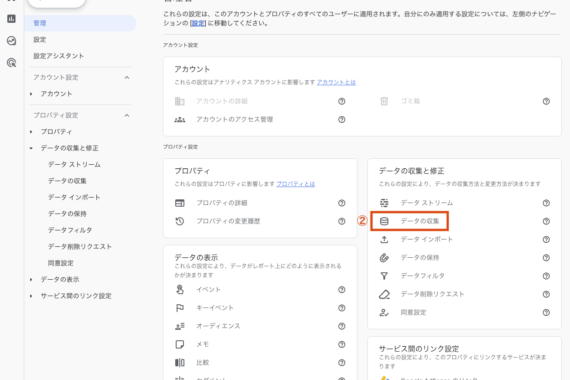The image size is (570, 380).
Task: Click the データフィルタ funnel icon
Action: (384, 276)
